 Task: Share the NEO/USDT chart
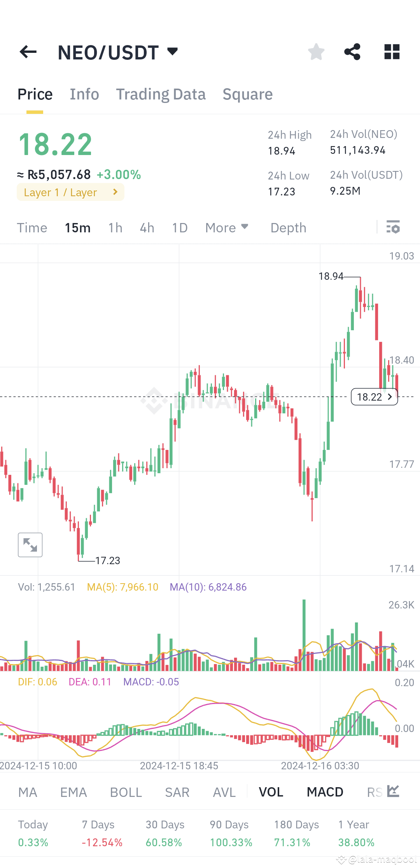coord(352,52)
